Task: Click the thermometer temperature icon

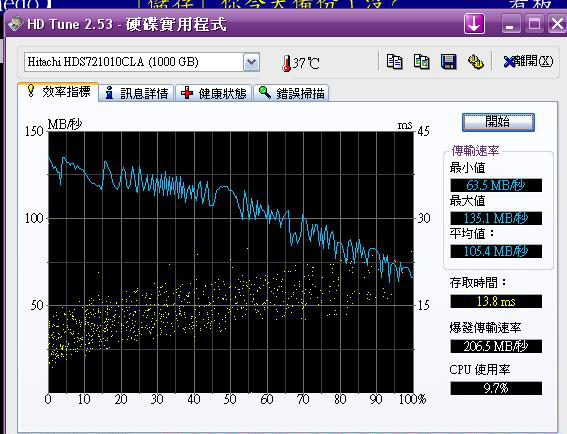Action: (x=286, y=63)
